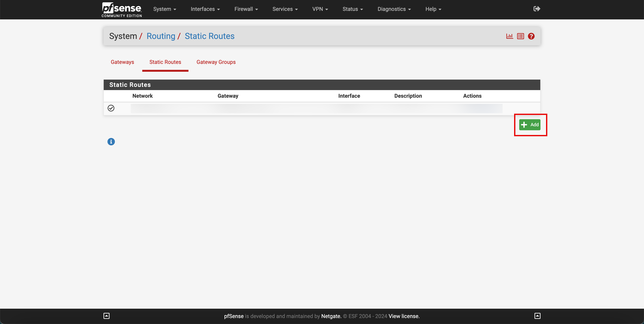
Task: Open the status graph icon in header
Action: coord(509,36)
